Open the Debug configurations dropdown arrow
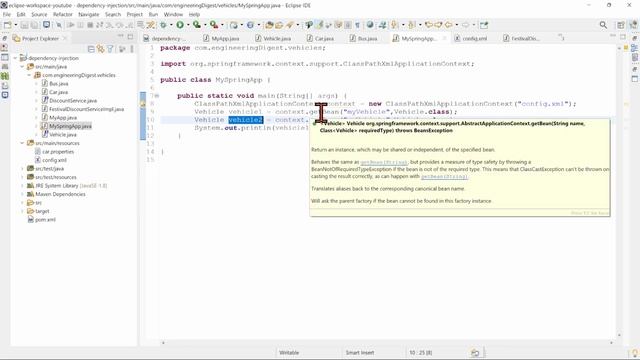The width and height of the screenshot is (640, 360). coord(171,25)
